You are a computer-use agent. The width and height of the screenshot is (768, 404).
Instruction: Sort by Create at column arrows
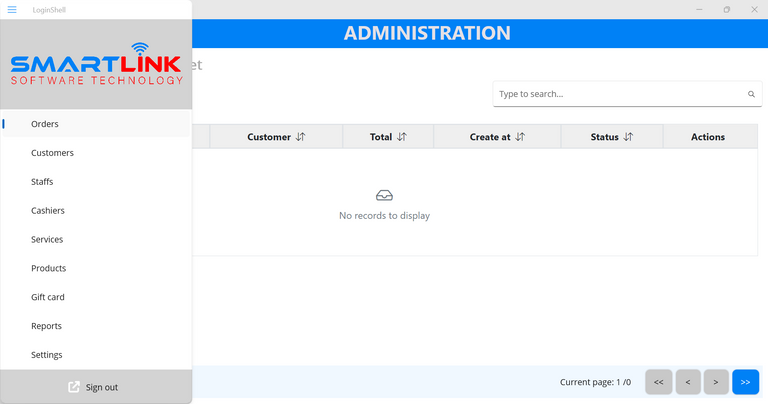point(520,137)
